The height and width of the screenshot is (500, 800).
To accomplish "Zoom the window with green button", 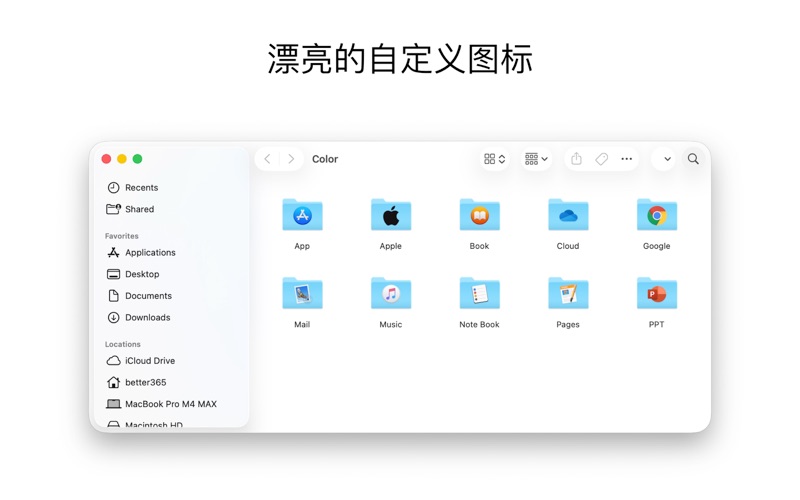I will pyautogui.click(x=137, y=159).
